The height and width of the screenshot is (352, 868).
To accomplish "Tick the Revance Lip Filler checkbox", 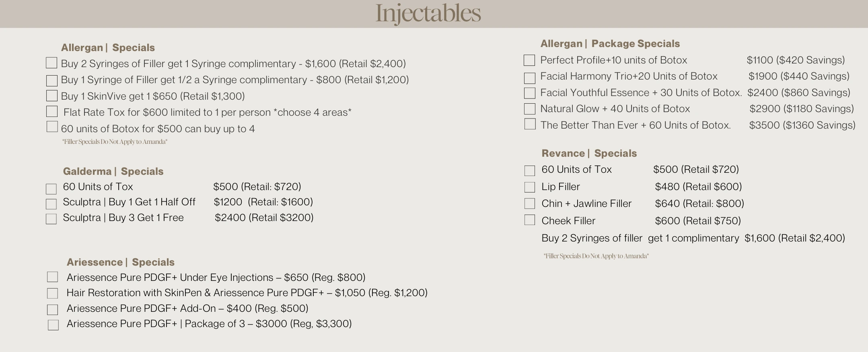I will 530,187.
